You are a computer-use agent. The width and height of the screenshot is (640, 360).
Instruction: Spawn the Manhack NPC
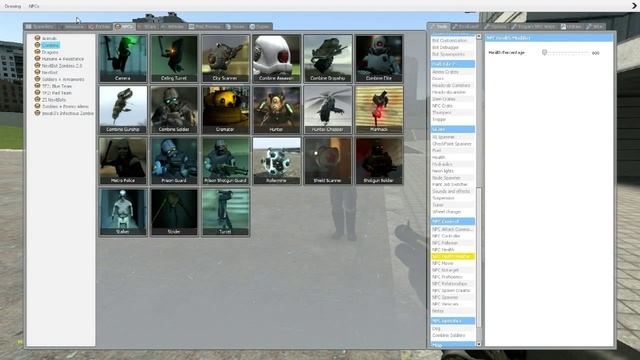[379, 109]
